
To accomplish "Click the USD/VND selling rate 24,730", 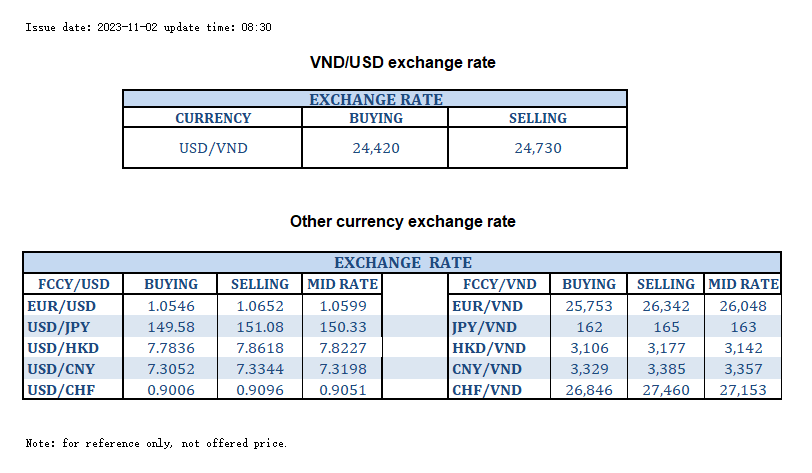I will [537, 149].
